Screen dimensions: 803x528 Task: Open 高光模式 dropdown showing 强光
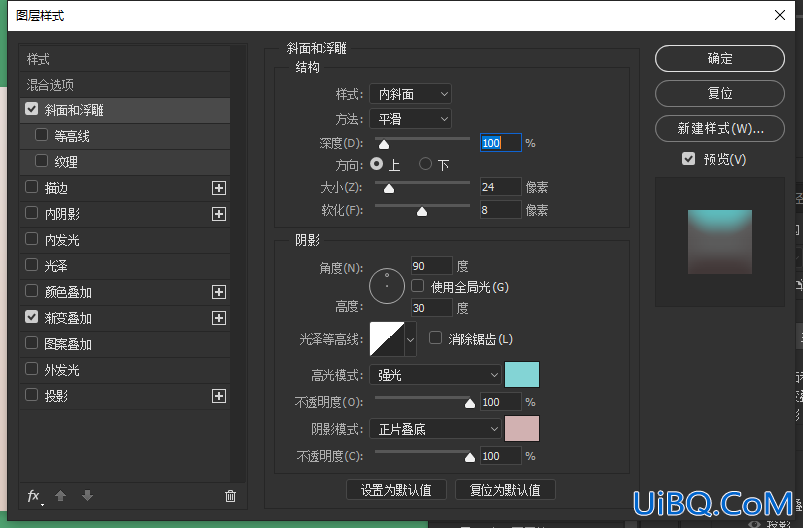[435, 375]
